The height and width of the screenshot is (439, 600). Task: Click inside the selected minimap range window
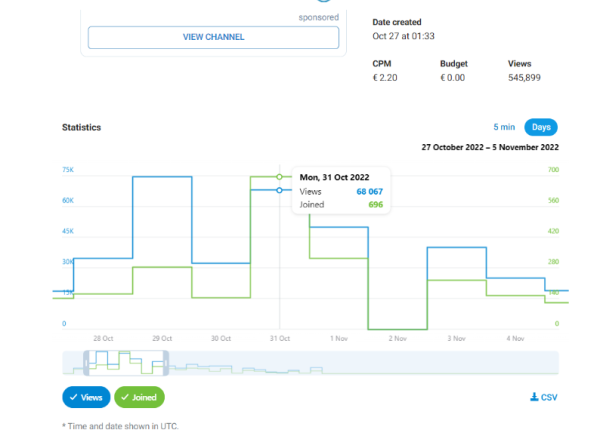pos(128,363)
